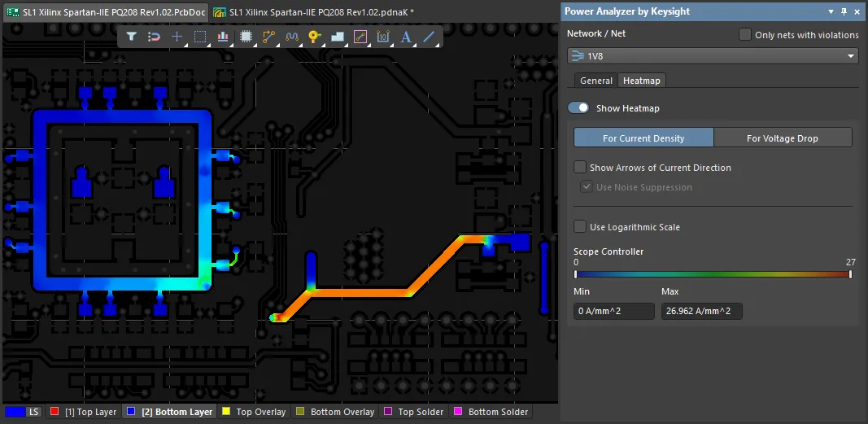
Task: Click the keepout track icon
Action: [x=360, y=37]
